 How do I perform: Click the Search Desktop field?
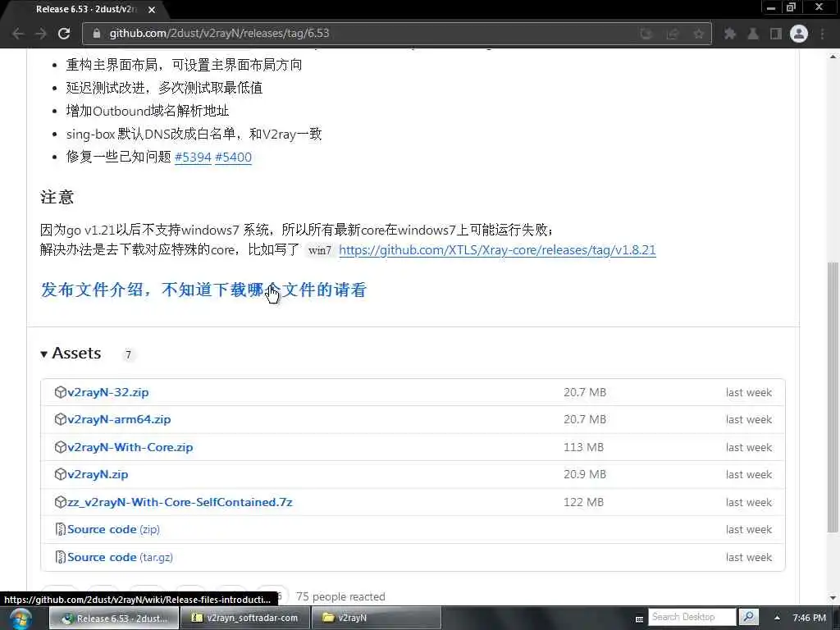click(x=692, y=617)
